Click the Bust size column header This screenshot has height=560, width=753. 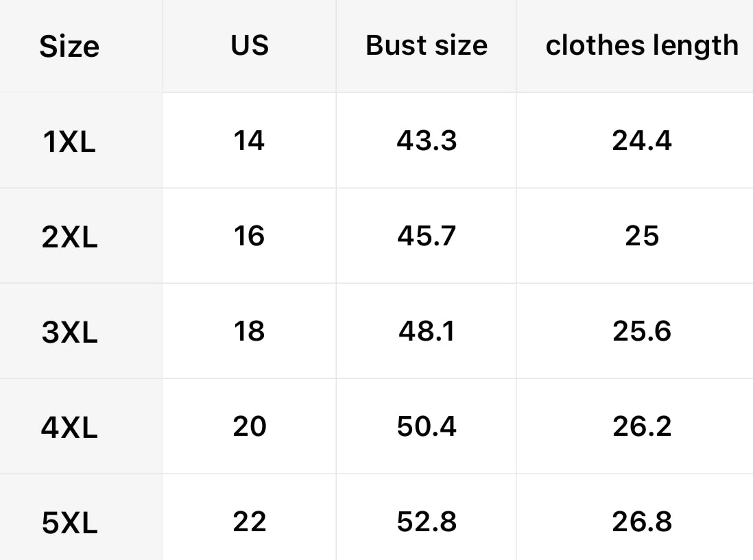tap(427, 45)
